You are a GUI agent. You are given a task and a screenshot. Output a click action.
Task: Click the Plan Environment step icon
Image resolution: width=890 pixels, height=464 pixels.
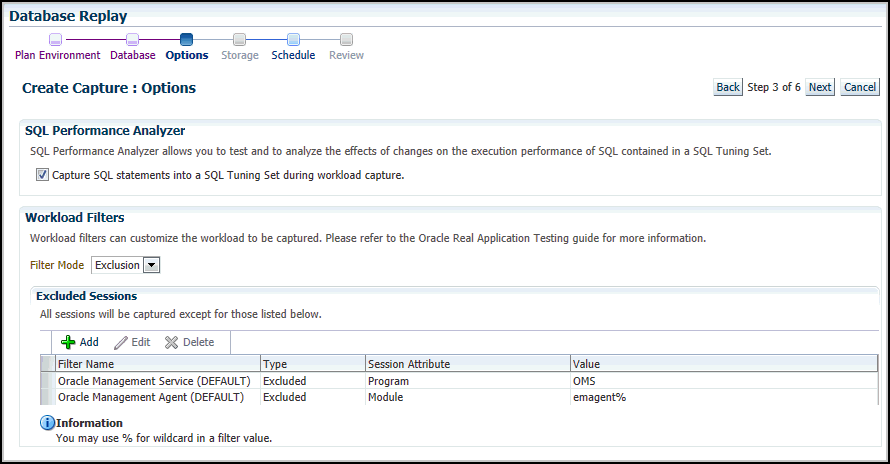click(55, 40)
